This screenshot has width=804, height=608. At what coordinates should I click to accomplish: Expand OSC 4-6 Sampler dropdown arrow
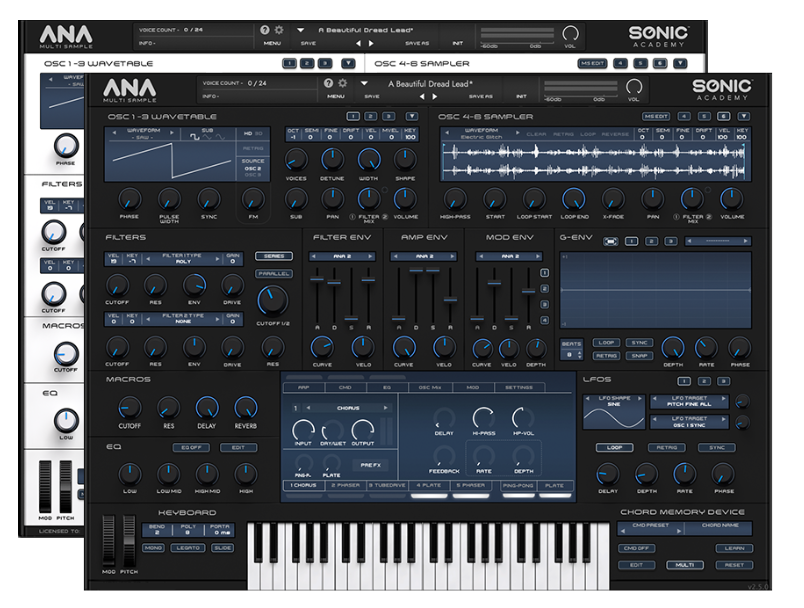tap(743, 116)
